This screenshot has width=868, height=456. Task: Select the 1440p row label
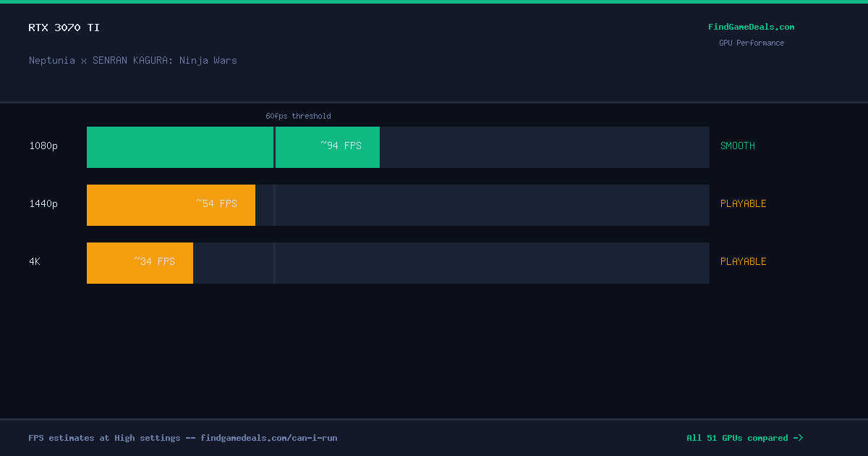coord(43,203)
